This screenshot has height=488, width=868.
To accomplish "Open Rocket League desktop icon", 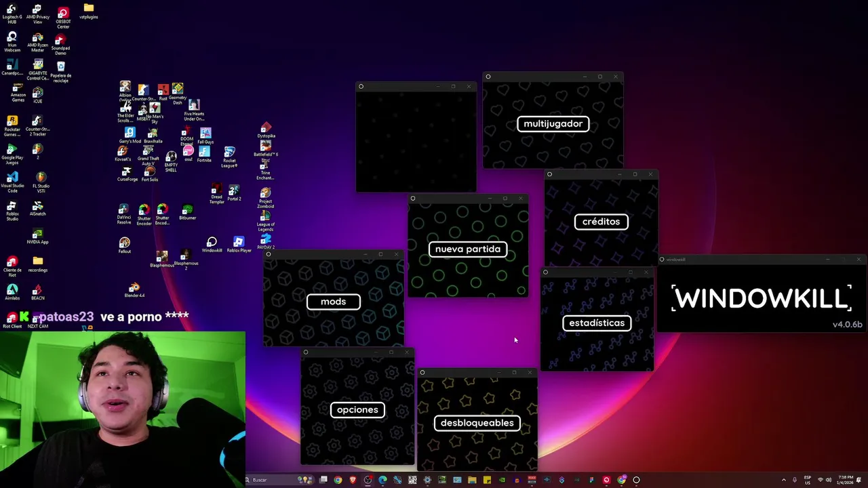I will 230,157.
